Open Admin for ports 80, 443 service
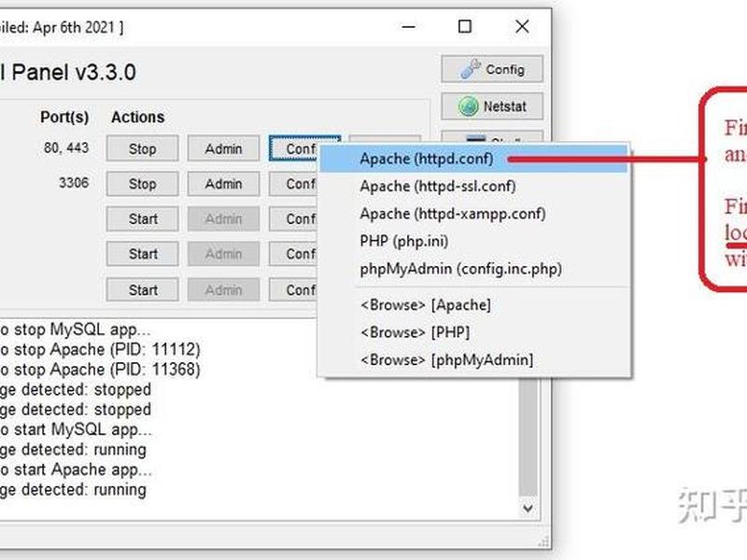Viewport: 747px width, 560px height. (223, 148)
